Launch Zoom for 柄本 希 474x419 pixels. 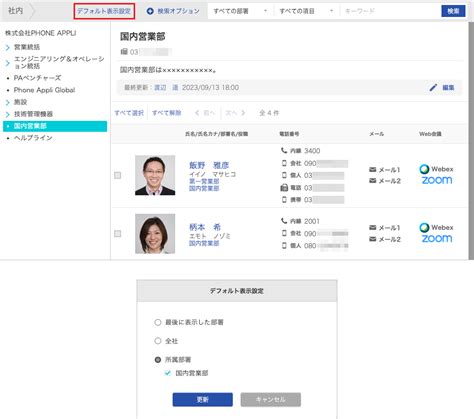[437, 239]
